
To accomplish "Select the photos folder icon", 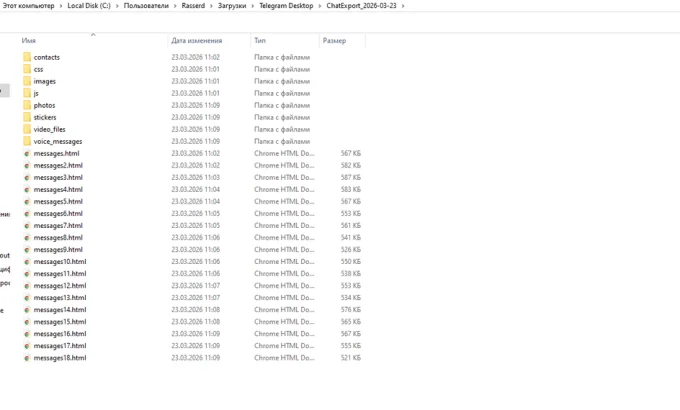I will coord(27,105).
